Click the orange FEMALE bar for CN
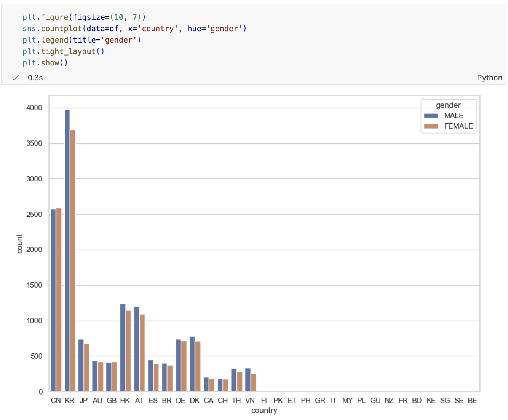Screen dimensions: 508x420 [59, 300]
